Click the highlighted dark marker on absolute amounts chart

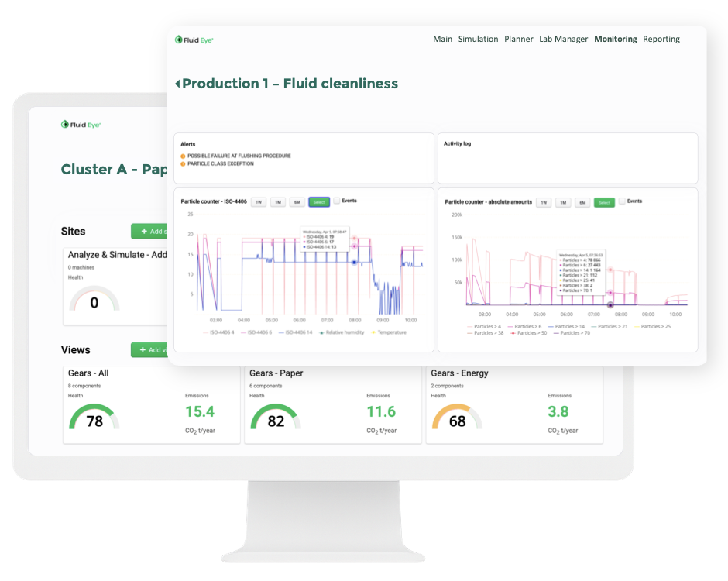pyautogui.click(x=610, y=305)
